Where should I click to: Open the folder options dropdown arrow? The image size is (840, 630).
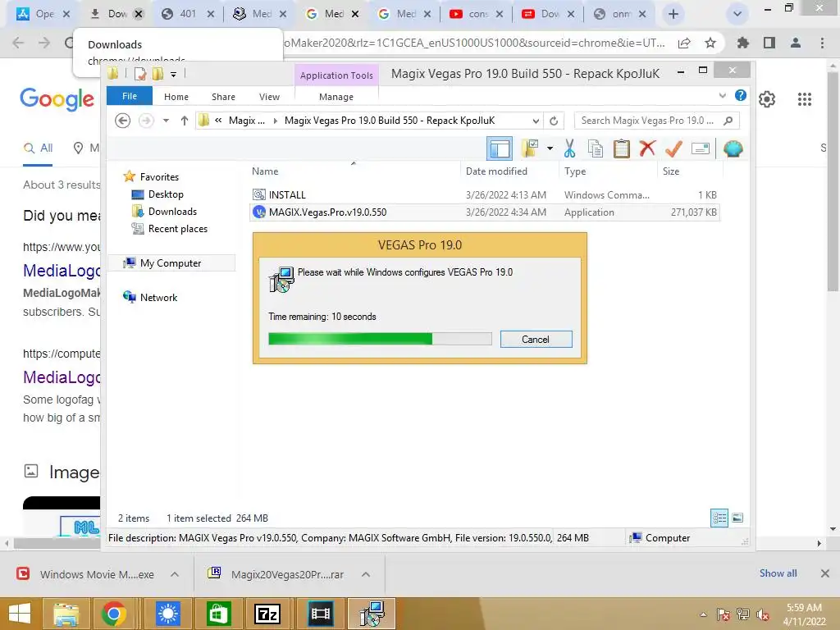pos(550,148)
